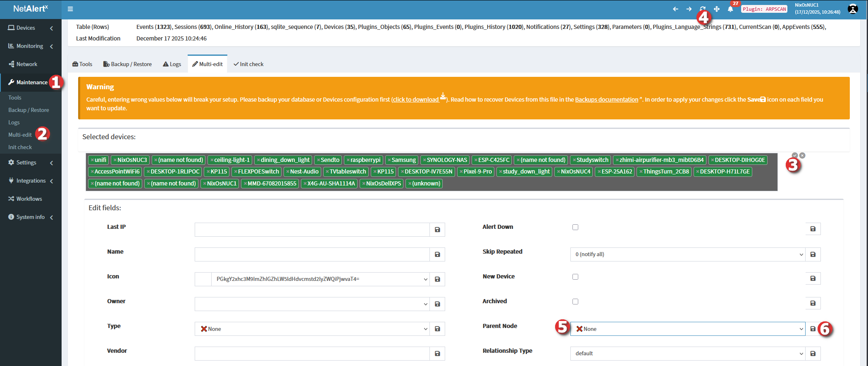Click the Backups documentation link
Screen dimensions: 868x366
(x=606, y=100)
